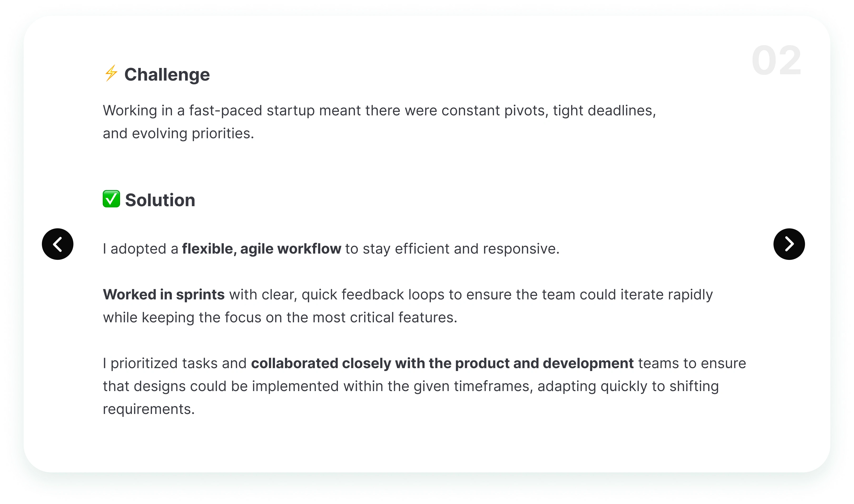Click text "to stay efficient and responsive."
The image size is (854, 504).
pos(452,249)
